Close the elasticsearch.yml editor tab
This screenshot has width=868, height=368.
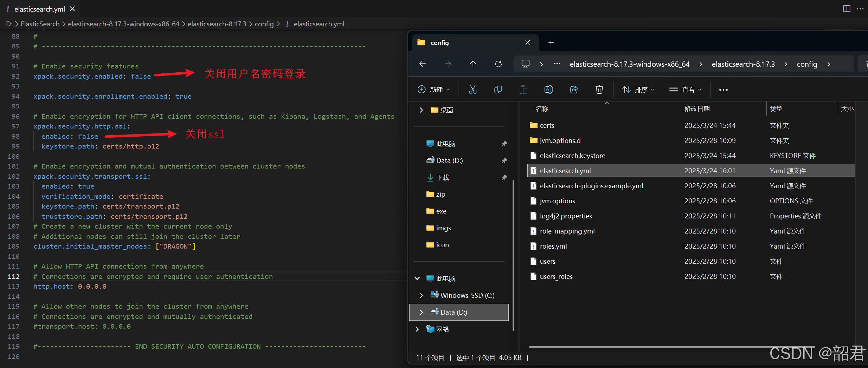(x=72, y=9)
